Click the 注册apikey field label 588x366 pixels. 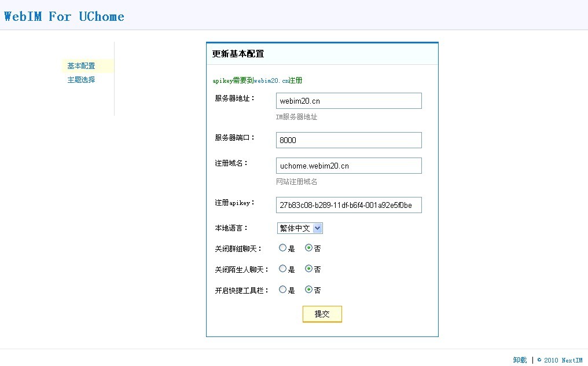(x=235, y=203)
